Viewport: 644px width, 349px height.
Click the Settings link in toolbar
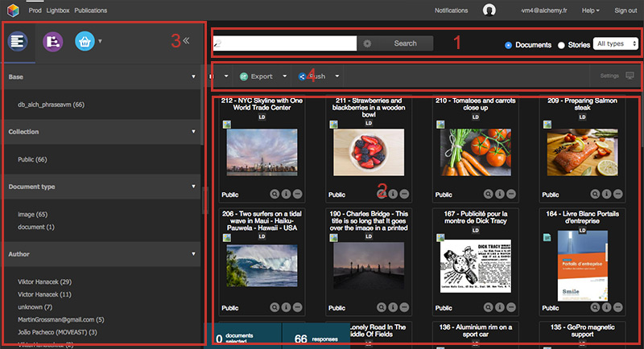tap(609, 76)
